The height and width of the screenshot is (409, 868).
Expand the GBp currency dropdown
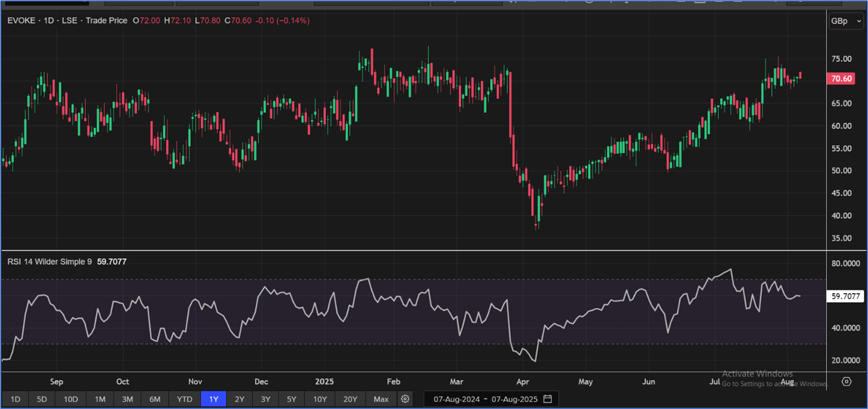[845, 21]
